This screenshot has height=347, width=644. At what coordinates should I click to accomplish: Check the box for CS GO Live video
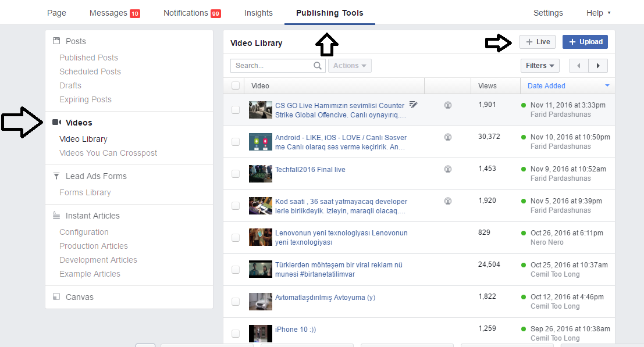click(x=236, y=110)
